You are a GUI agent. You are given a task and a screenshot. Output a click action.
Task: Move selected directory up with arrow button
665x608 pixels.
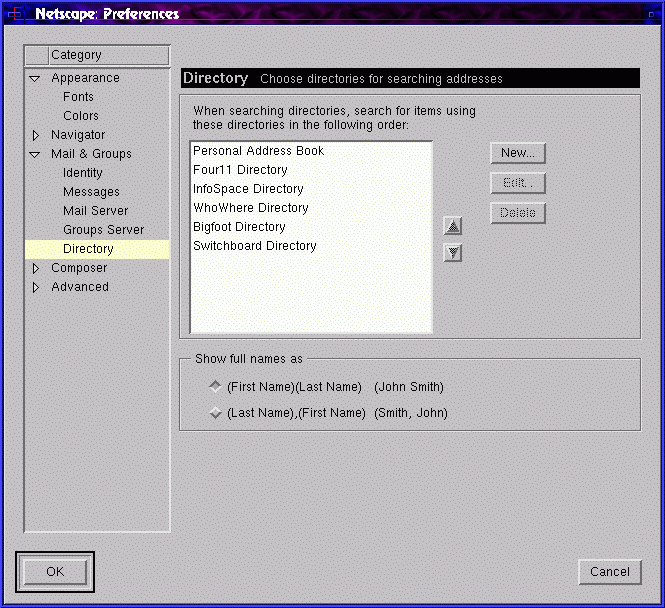click(x=453, y=226)
